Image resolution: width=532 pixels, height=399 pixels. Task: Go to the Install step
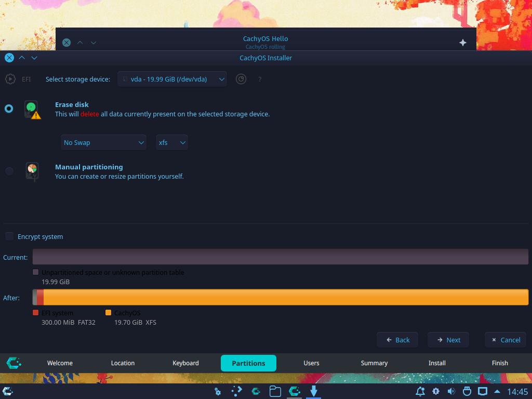pos(437,363)
